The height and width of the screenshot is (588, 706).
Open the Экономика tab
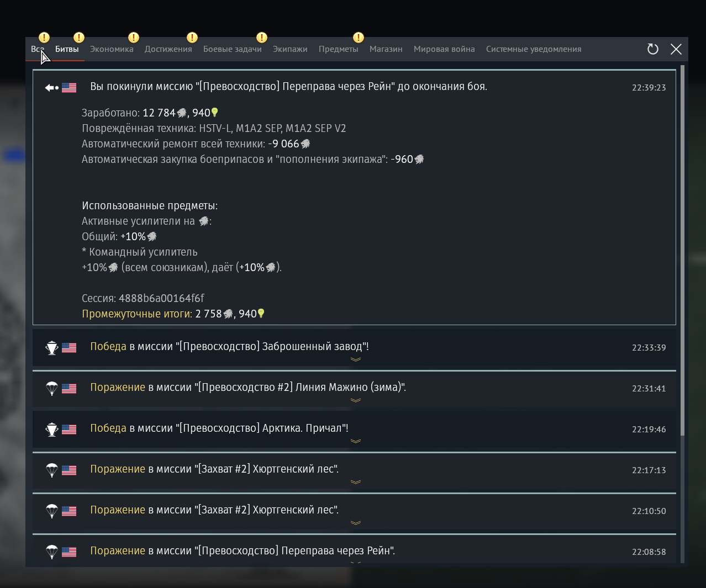[x=112, y=49]
